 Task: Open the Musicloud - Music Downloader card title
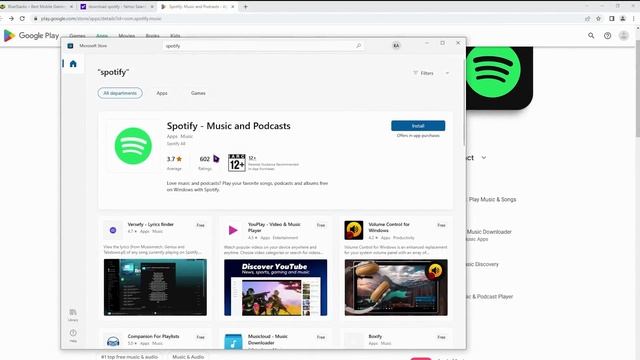point(268,340)
